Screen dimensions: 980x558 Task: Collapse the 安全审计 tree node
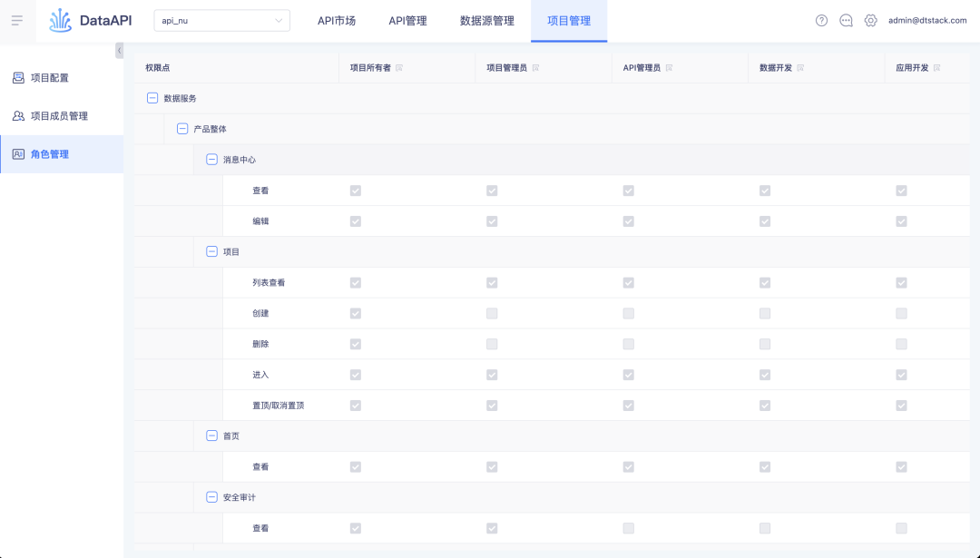(211, 497)
